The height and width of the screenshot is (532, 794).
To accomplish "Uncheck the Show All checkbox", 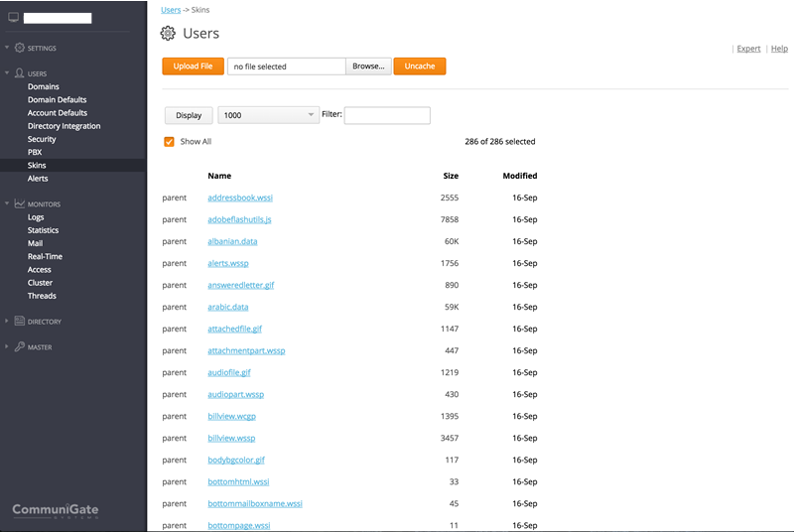I will (x=170, y=142).
